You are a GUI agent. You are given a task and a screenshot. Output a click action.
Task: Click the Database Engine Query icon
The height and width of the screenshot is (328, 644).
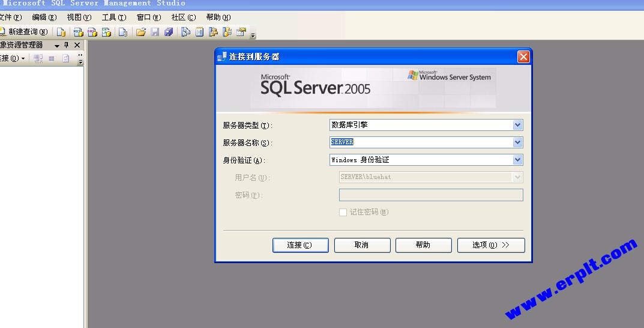(x=61, y=32)
